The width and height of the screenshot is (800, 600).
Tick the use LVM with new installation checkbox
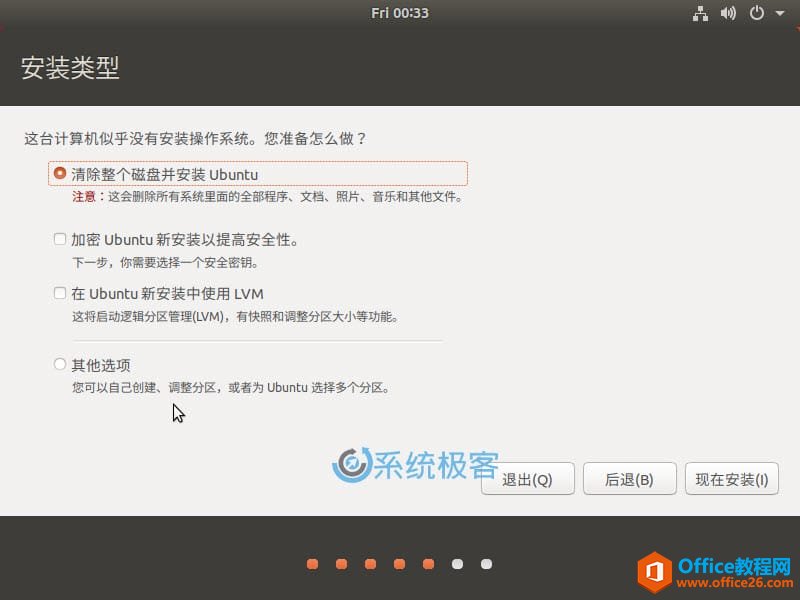click(60, 293)
